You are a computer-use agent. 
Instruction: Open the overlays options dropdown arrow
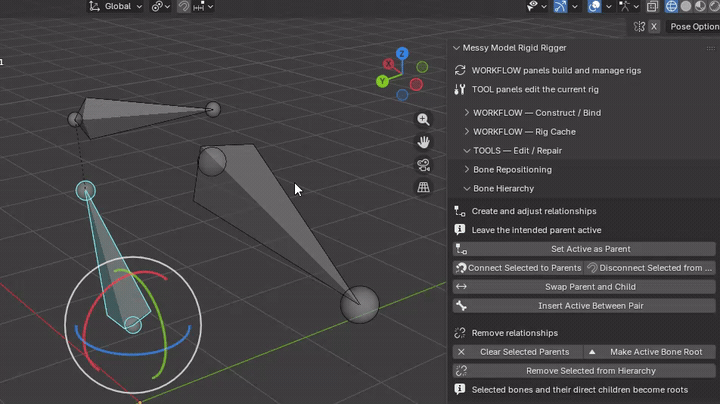[x=608, y=6]
